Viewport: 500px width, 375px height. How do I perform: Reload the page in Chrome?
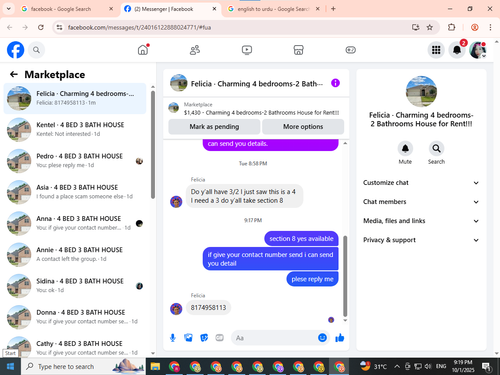41,27
